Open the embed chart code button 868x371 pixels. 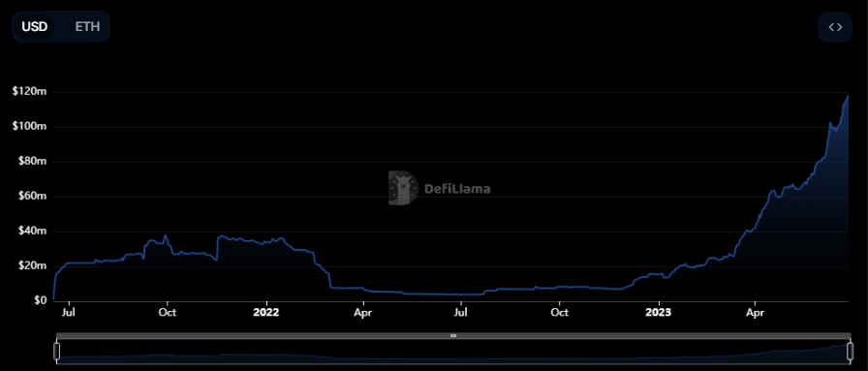pos(835,26)
